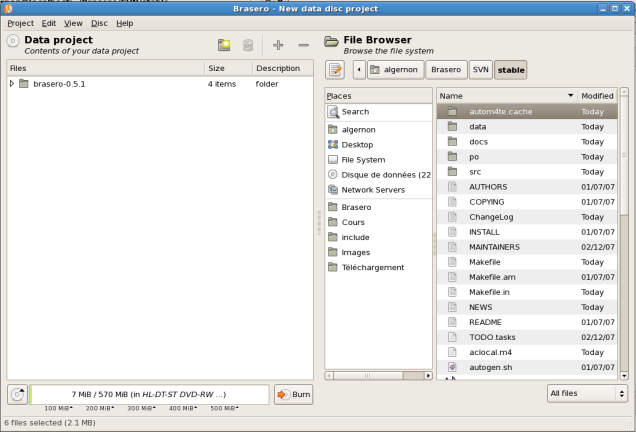Viewport: 636px width, 432px height.
Task: Select the data folder in the file list
Action: point(527,127)
